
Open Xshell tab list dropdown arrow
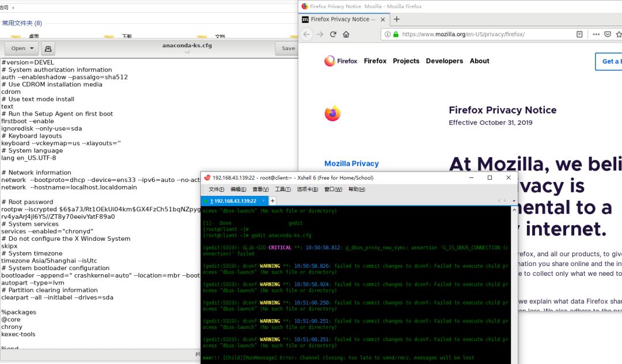[514, 200]
